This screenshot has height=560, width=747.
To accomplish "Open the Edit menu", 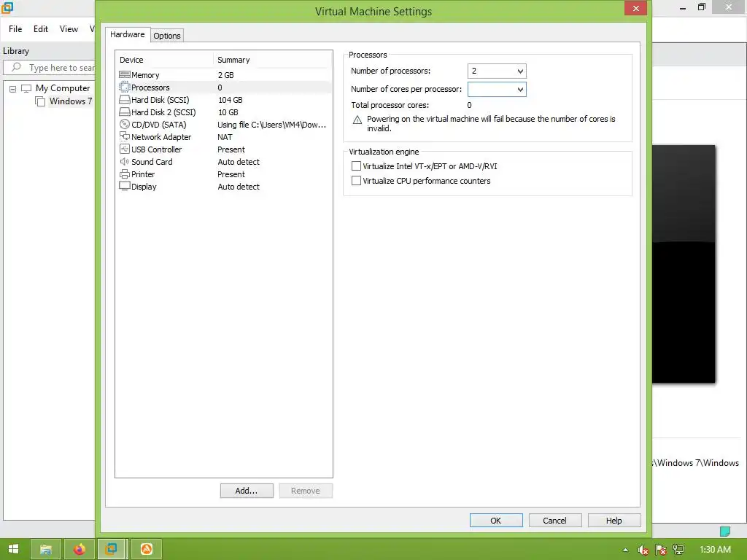I will [x=41, y=29].
